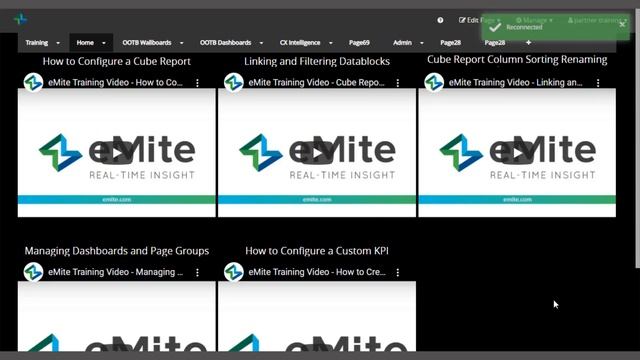Viewport: 640px width, 360px height.
Task: Open the CX Intelligence tab
Action: click(300, 42)
